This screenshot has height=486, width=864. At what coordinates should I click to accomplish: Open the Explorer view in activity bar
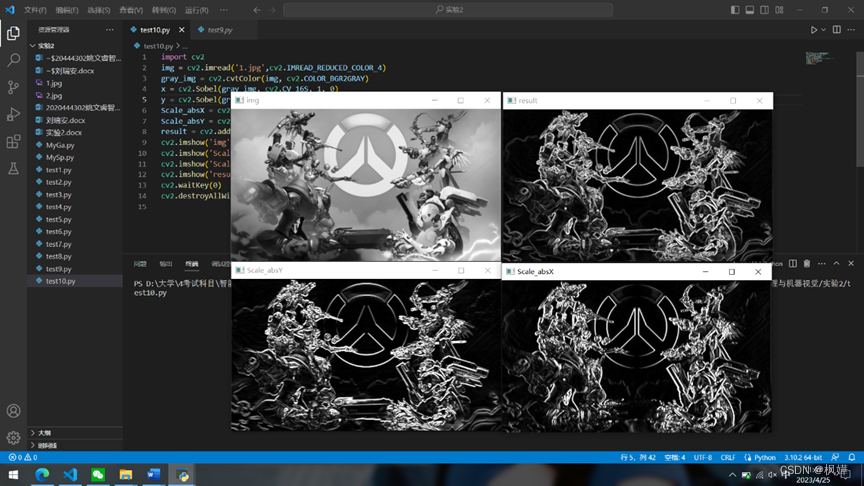point(13,33)
